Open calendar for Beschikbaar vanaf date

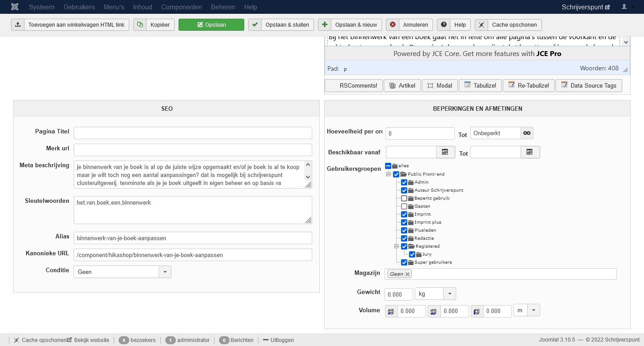(x=445, y=152)
